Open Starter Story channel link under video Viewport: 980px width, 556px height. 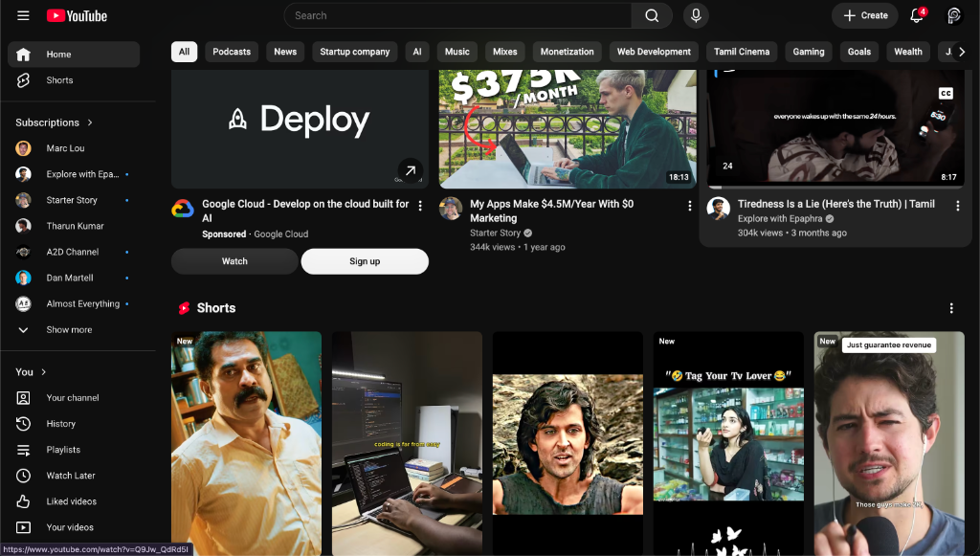pos(495,233)
